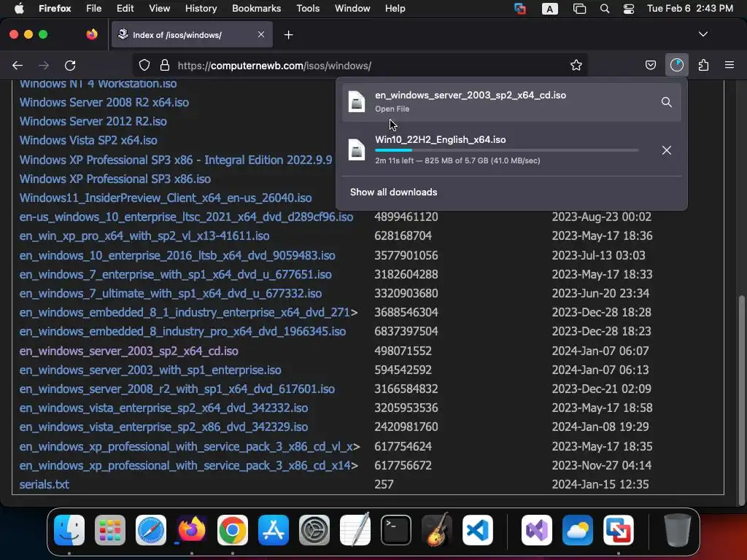Open Google Chrome from the Dock
The height and width of the screenshot is (560, 747).
point(233,530)
